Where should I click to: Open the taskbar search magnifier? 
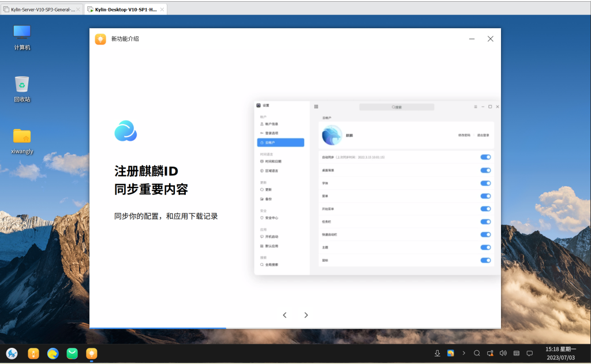coord(477,354)
